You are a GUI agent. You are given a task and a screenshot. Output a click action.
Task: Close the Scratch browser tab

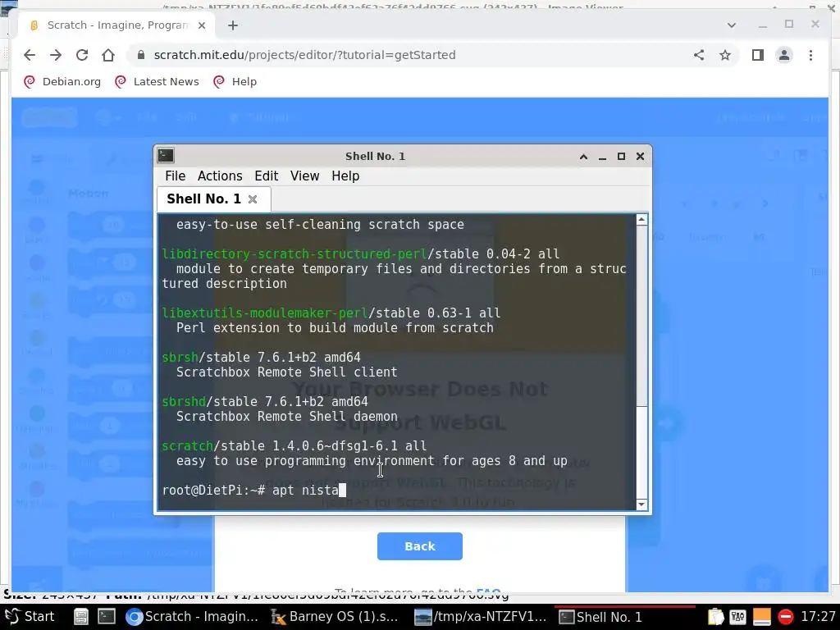click(202, 25)
